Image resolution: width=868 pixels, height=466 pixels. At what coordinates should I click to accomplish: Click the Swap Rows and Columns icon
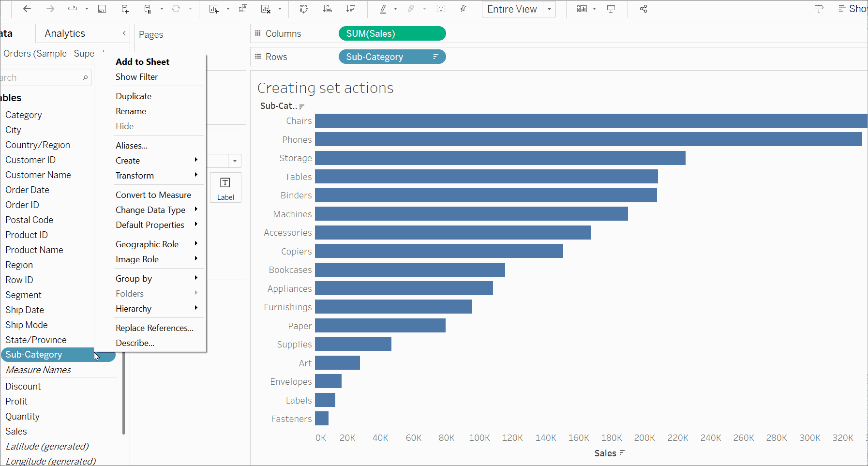(304, 9)
